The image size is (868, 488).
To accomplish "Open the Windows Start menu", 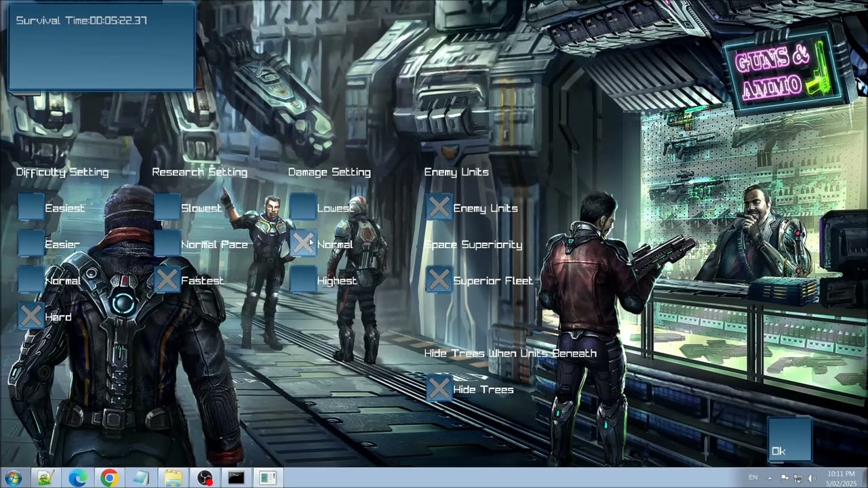I will click(x=14, y=478).
